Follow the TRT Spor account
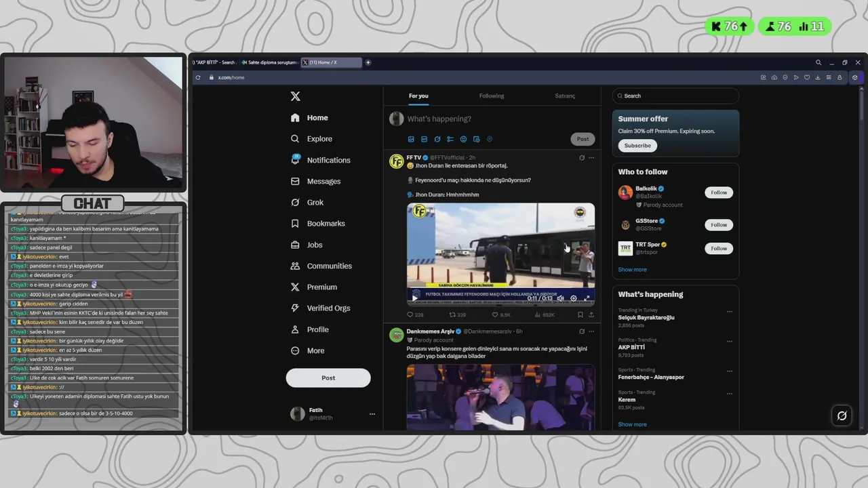The image size is (868, 488). click(x=719, y=249)
